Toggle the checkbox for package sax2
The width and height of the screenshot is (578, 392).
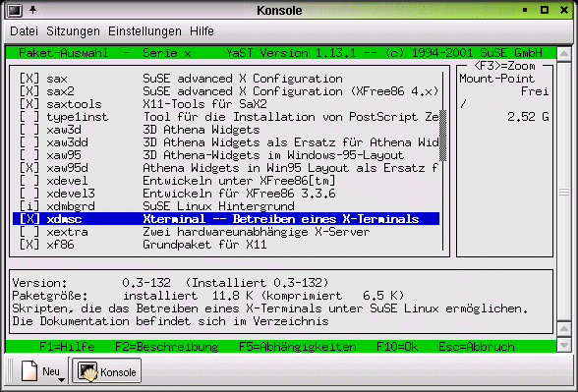click(29, 91)
